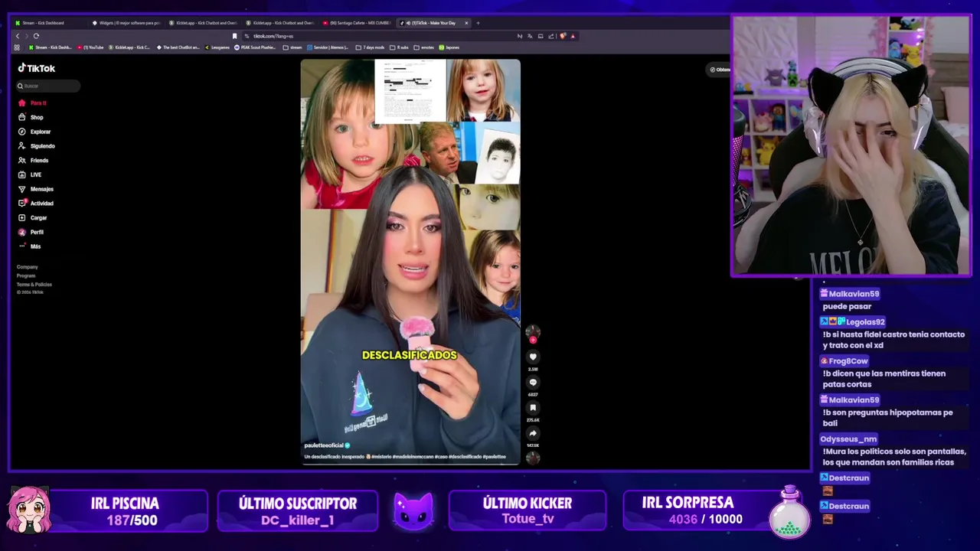Open browser apps grid icon
Viewport: 980px width, 551px height.
pyautogui.click(x=17, y=47)
